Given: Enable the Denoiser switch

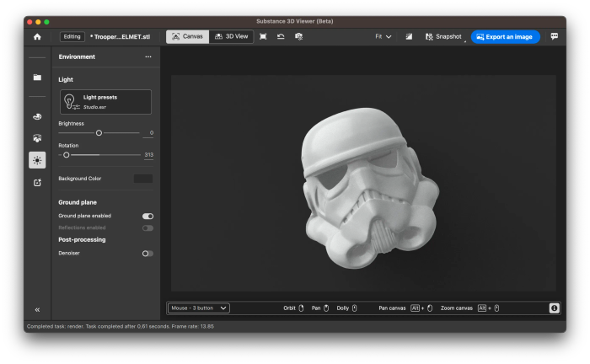Looking at the screenshot, I should (147, 254).
